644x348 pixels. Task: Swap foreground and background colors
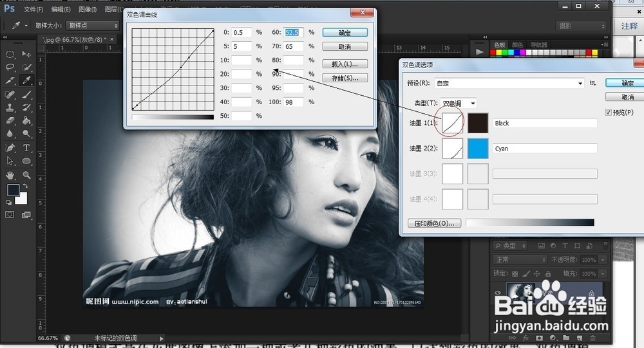click(x=26, y=186)
